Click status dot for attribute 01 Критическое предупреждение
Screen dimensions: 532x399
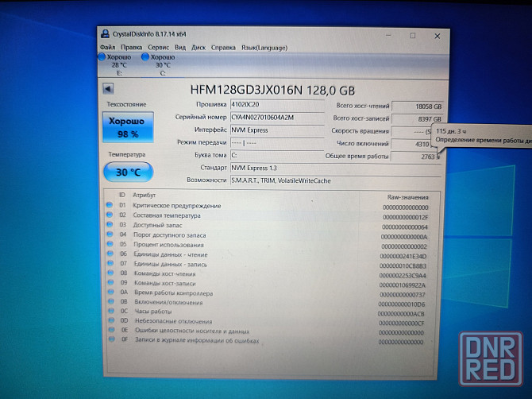tap(110, 205)
